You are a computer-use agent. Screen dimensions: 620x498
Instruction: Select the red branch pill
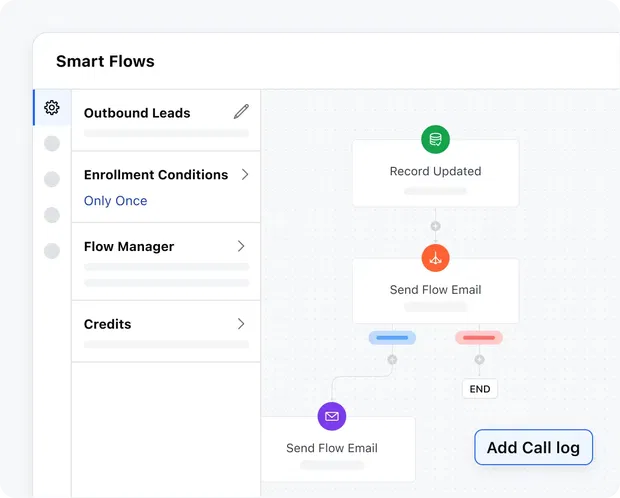click(x=479, y=338)
